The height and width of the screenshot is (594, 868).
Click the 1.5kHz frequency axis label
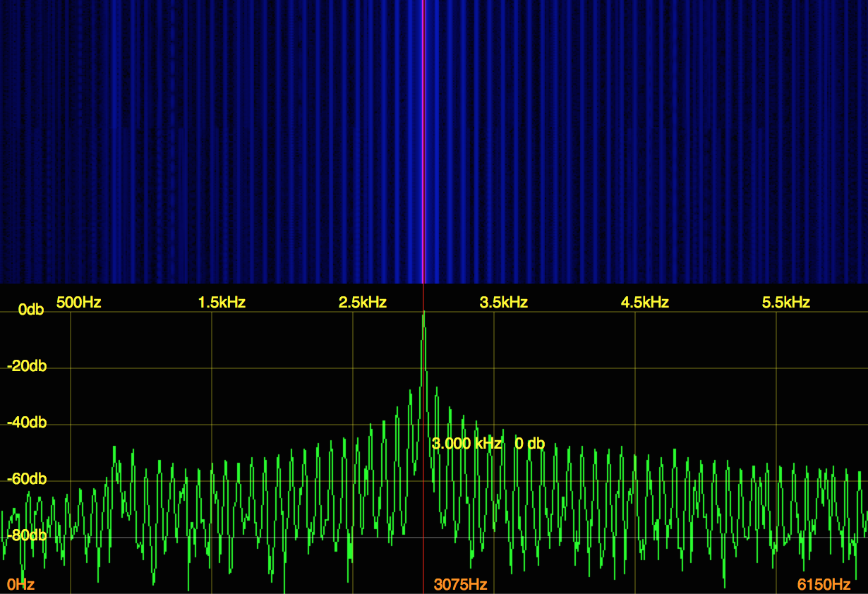pos(222,303)
